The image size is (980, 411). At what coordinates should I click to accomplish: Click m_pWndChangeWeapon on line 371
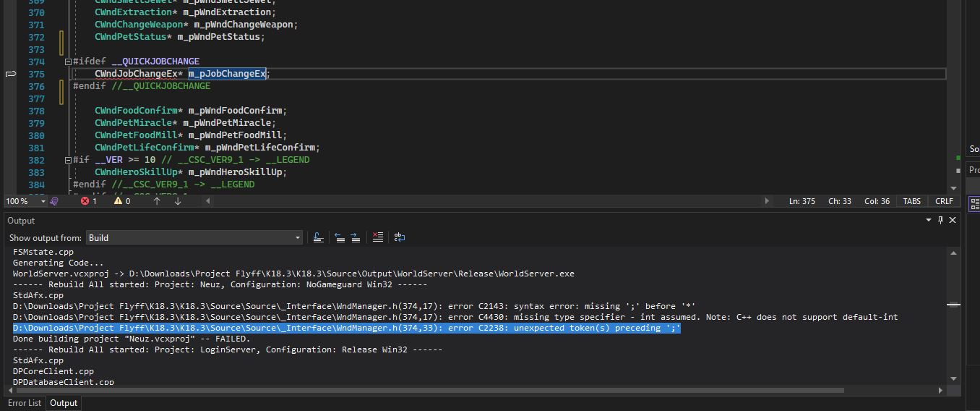click(243, 25)
